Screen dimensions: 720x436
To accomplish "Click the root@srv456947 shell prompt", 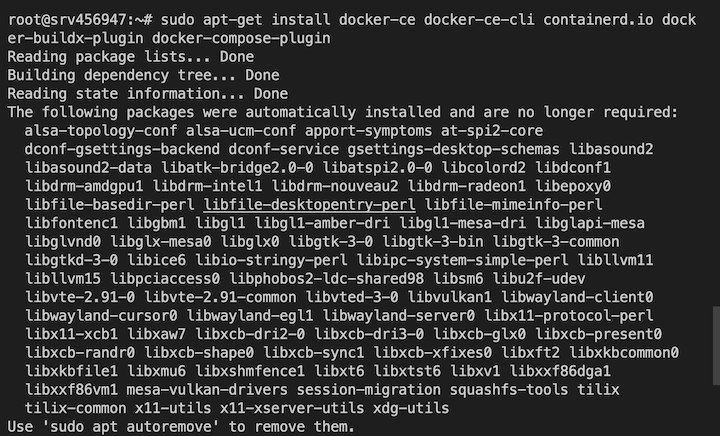I will tap(72, 19).
